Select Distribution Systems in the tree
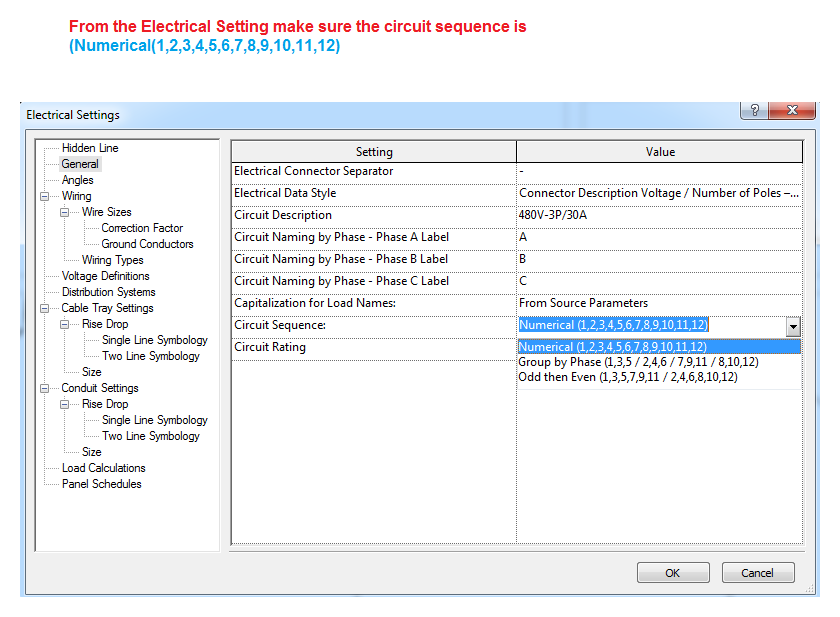 point(109,292)
